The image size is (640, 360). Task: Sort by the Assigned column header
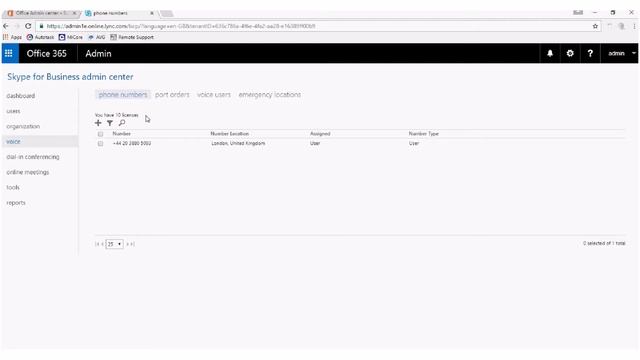pyautogui.click(x=320, y=134)
